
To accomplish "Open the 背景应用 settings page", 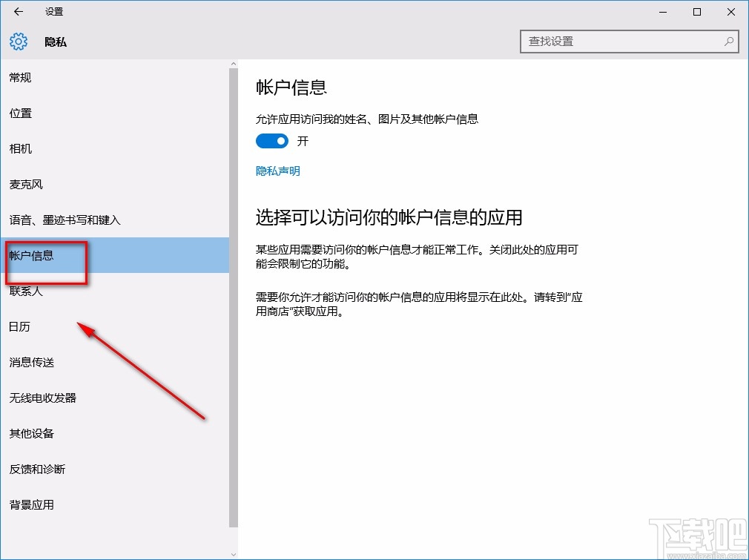I will pos(31,504).
